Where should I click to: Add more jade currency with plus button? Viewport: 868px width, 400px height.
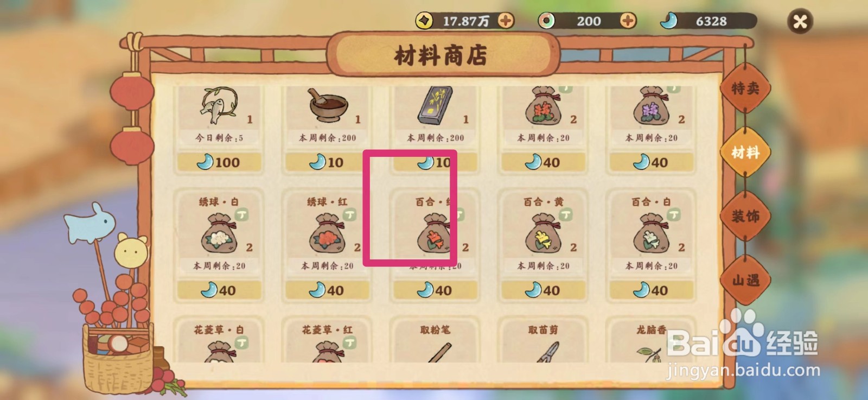click(x=628, y=21)
